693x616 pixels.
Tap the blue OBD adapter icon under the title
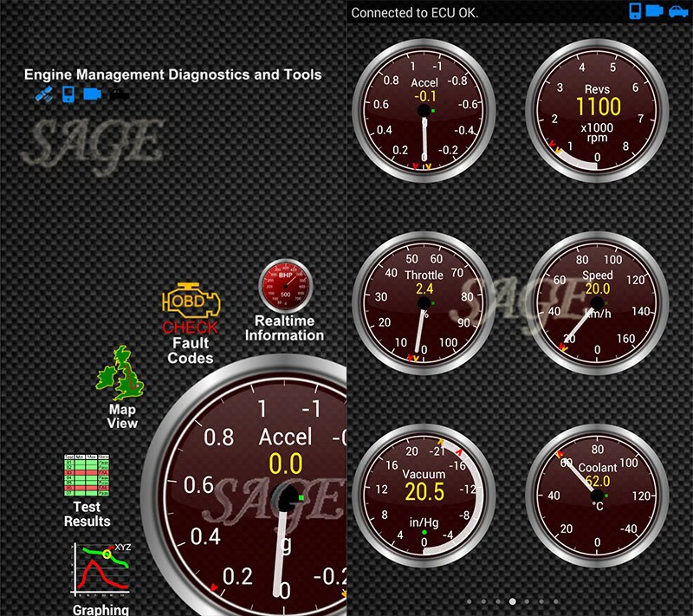93,94
